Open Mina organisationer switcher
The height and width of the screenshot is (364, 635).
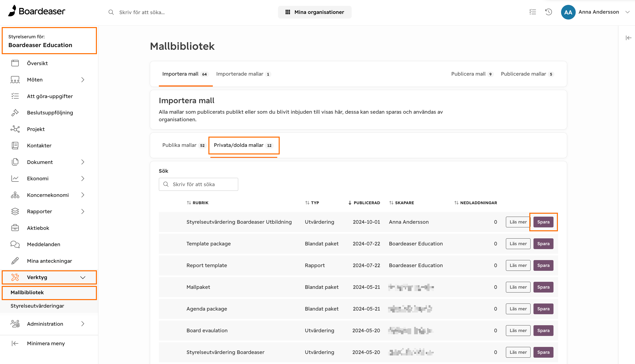(x=315, y=12)
